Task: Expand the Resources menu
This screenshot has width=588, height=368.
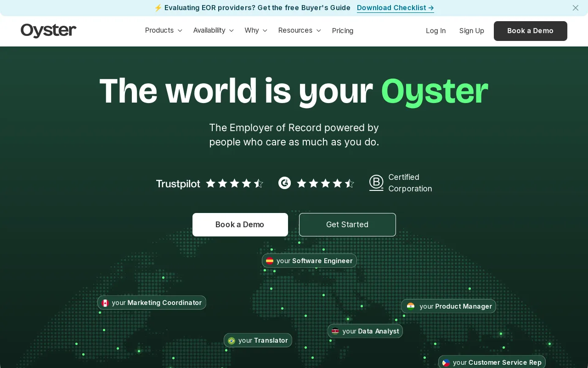Action: pyautogui.click(x=300, y=30)
